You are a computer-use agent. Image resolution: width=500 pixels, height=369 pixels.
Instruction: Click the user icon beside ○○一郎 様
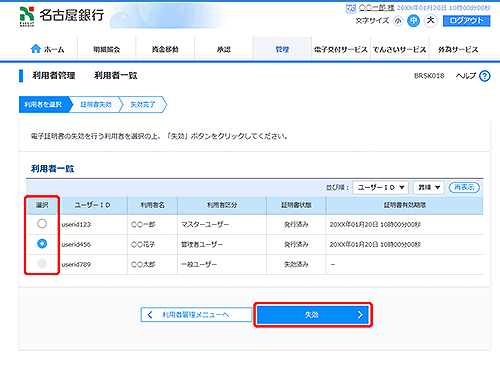tap(351, 8)
